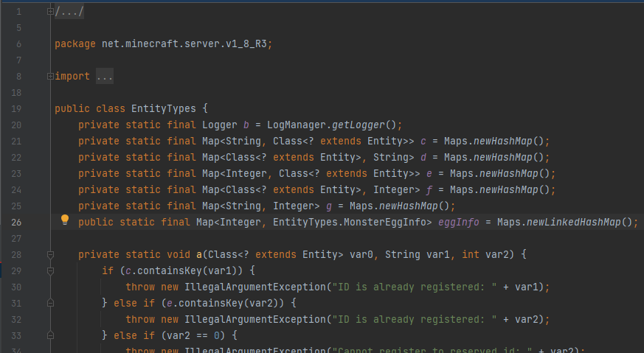The width and height of the screenshot is (644, 353).
Task: Click the 'import' keyword
Action: click(72, 77)
